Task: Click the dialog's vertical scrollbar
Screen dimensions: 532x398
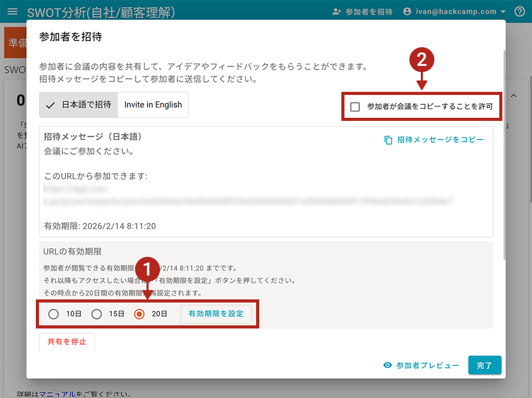Action: pos(503,156)
